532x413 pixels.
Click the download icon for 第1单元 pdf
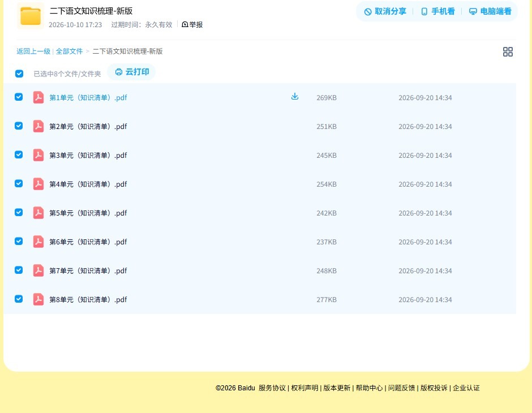tap(295, 96)
